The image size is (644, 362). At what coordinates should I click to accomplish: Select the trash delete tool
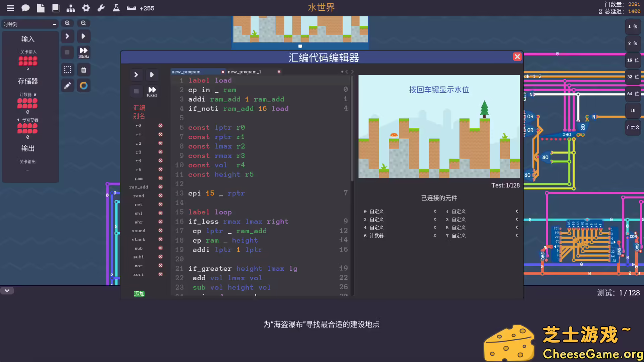[84, 69]
